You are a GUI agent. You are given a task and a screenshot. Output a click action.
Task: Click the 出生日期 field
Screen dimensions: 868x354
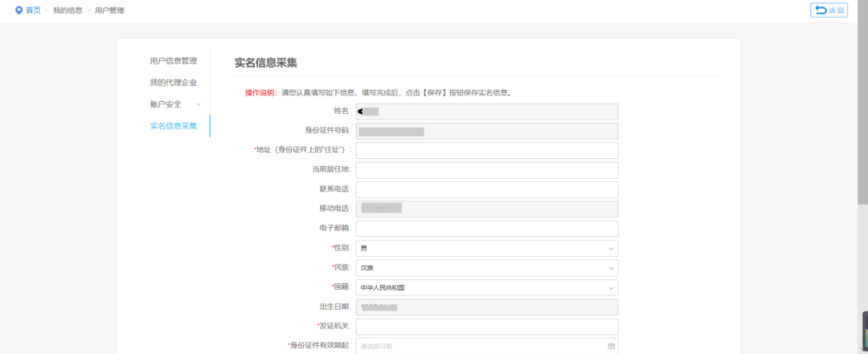(487, 307)
